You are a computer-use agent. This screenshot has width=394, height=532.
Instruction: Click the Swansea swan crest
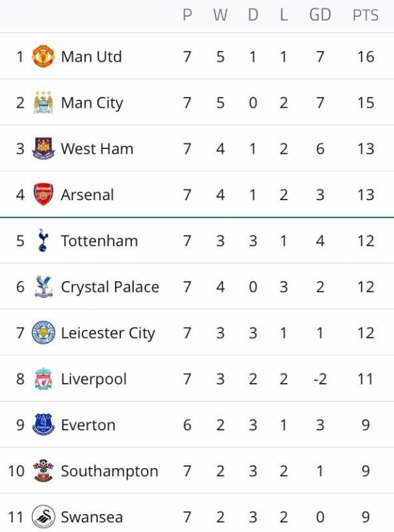coord(43,517)
